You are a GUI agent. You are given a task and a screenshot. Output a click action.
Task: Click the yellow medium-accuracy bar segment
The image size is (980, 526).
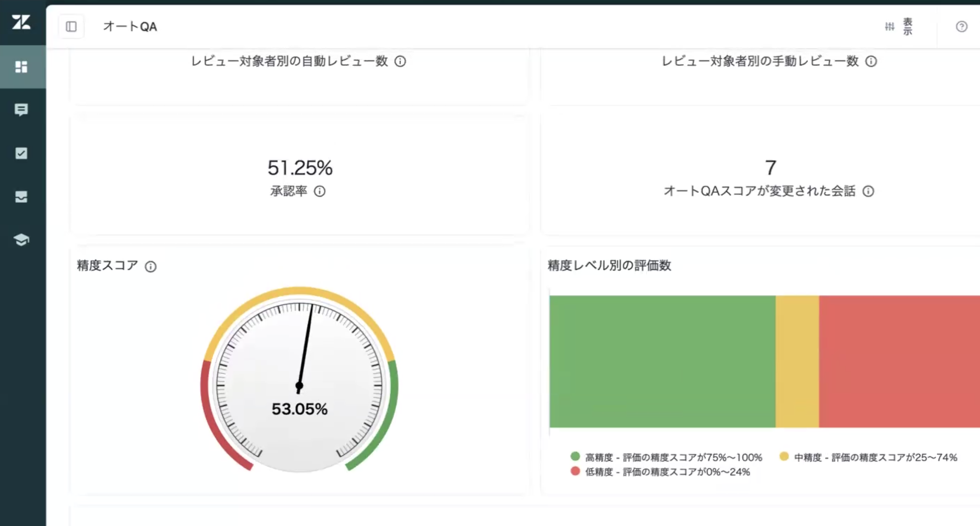[797, 361]
